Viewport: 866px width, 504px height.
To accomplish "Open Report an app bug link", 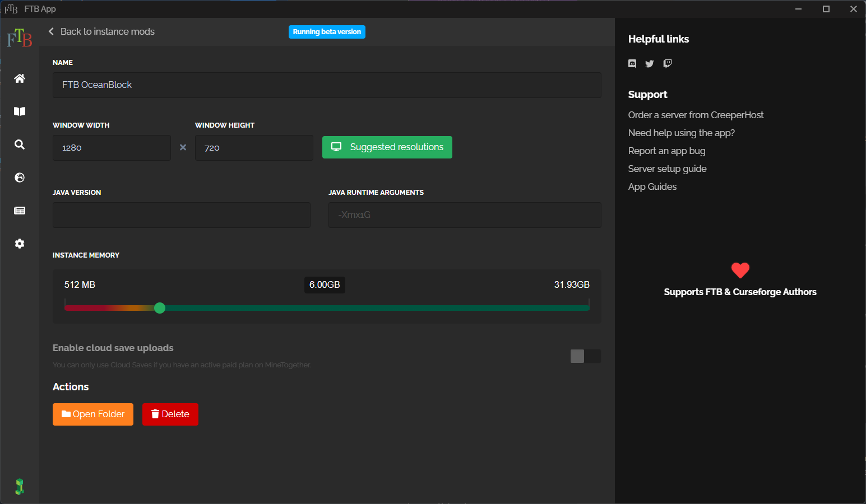I will tap(667, 151).
